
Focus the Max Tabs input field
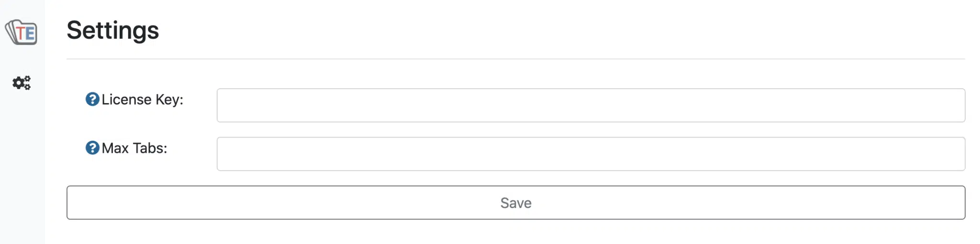tap(591, 154)
